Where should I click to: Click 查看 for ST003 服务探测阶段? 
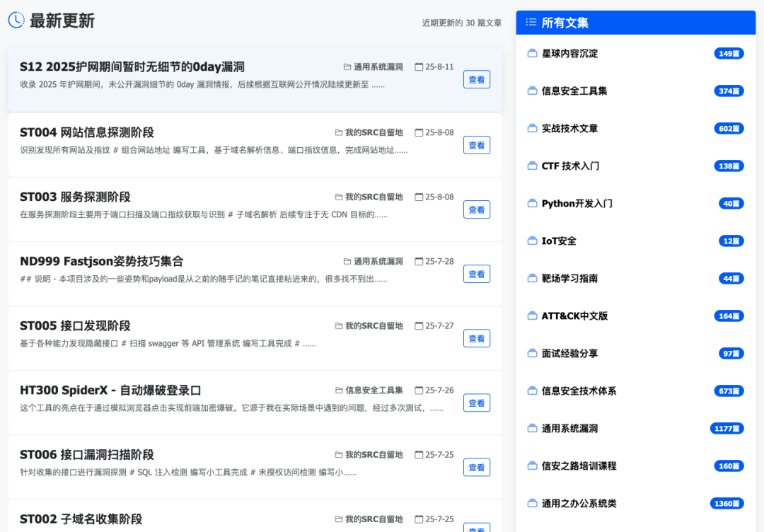pos(477,209)
